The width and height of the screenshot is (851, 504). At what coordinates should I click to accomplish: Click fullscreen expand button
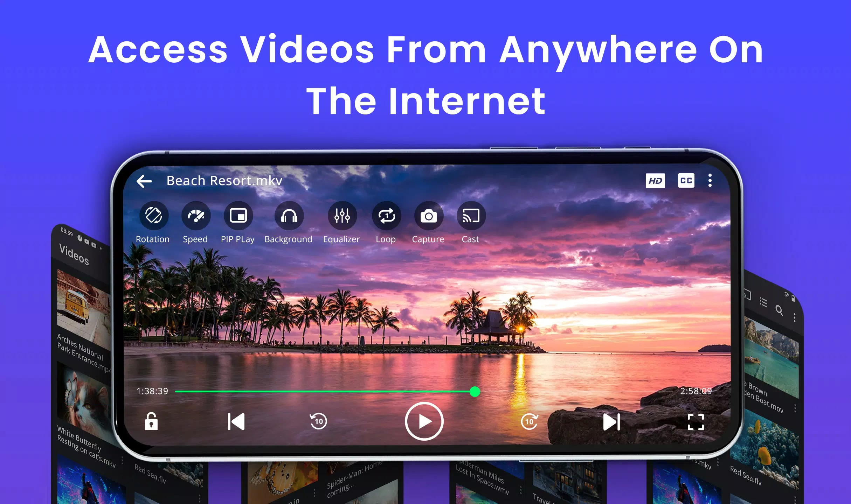[x=696, y=421]
